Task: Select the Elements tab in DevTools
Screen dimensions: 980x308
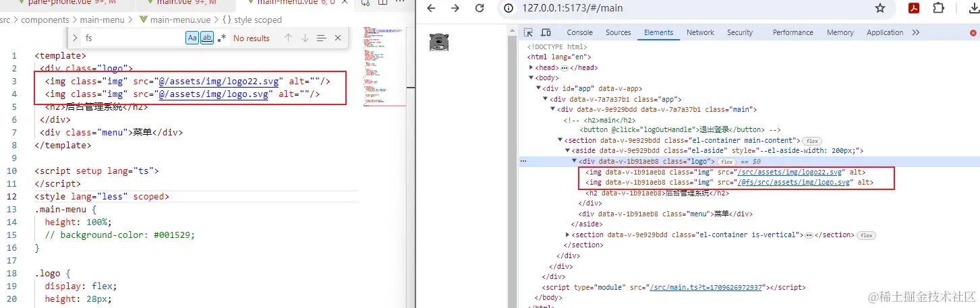Action: pos(658,32)
